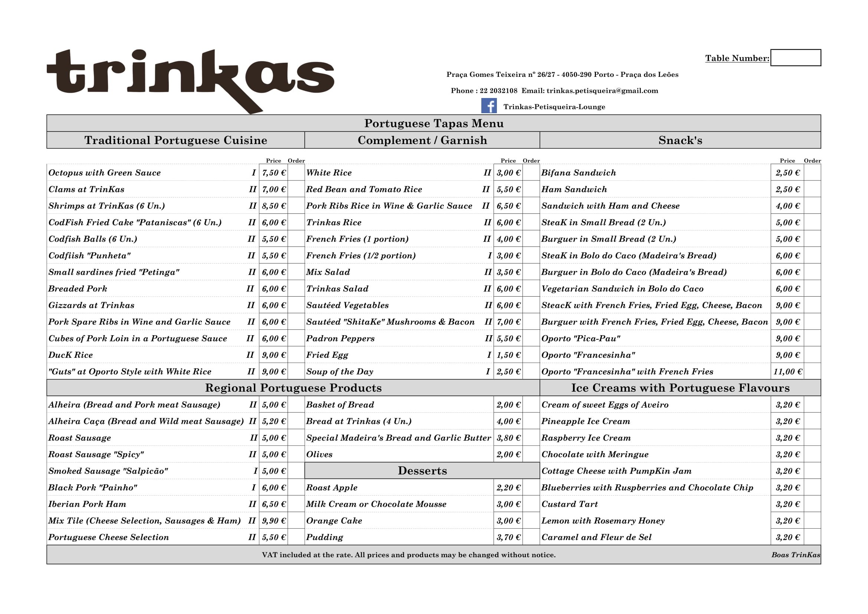
Task: Click the Facebook logo icon
Action: 489,106
